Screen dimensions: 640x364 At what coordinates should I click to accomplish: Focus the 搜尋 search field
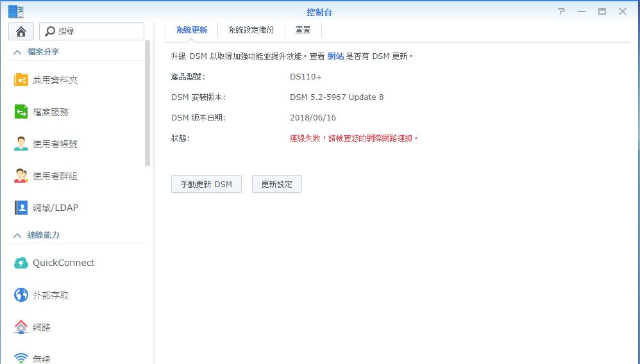pyautogui.click(x=92, y=31)
